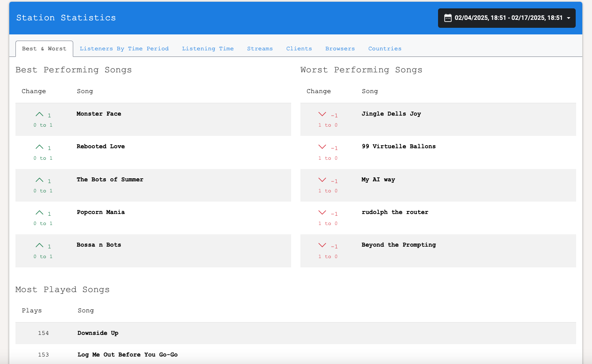Click red down arrow beside Jingle Dells Joy

322,115
